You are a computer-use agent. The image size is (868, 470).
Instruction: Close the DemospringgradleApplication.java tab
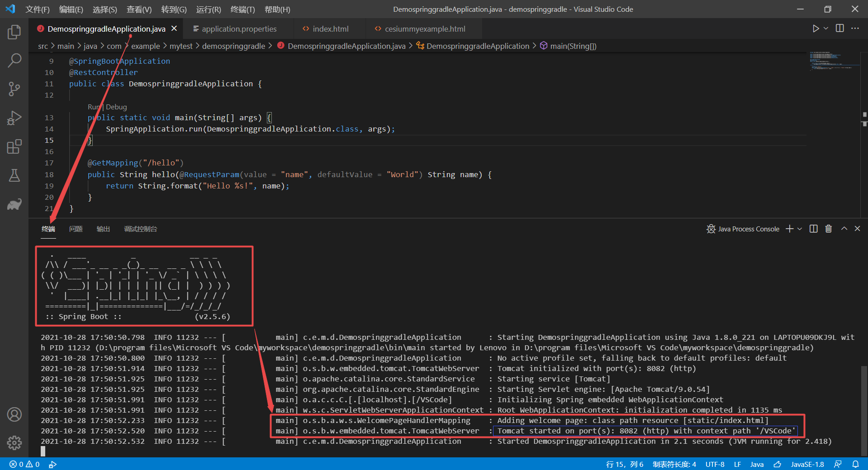[174, 28]
